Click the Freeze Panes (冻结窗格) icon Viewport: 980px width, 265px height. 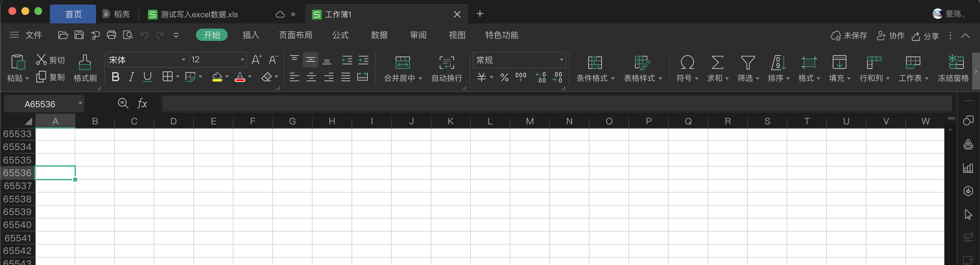click(x=956, y=63)
